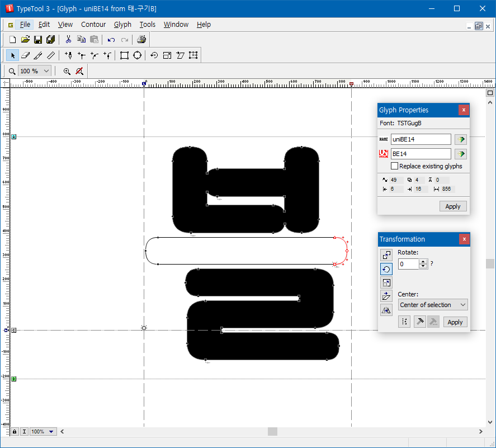Viewport: 496px width, 448px height.
Task: Toggle the text cursor icon at bottom left
Action: click(x=24, y=432)
